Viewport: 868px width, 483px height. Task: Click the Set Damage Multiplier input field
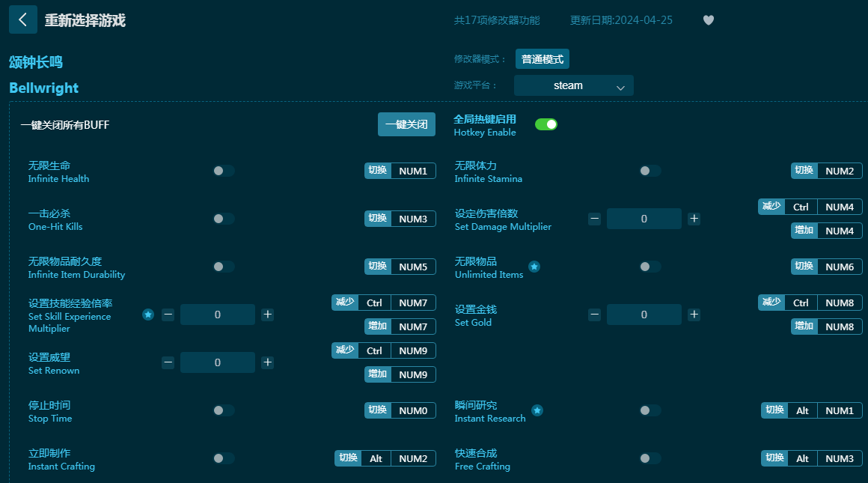(x=644, y=219)
